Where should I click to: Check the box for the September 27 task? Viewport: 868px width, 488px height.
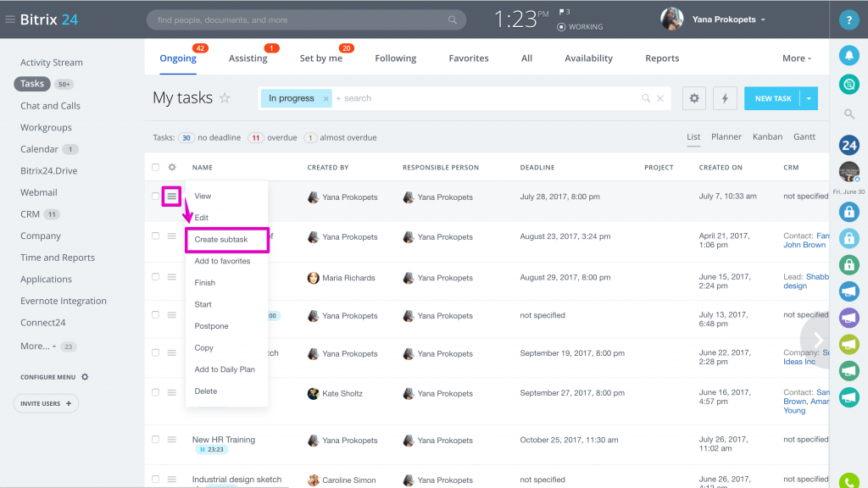(156, 393)
